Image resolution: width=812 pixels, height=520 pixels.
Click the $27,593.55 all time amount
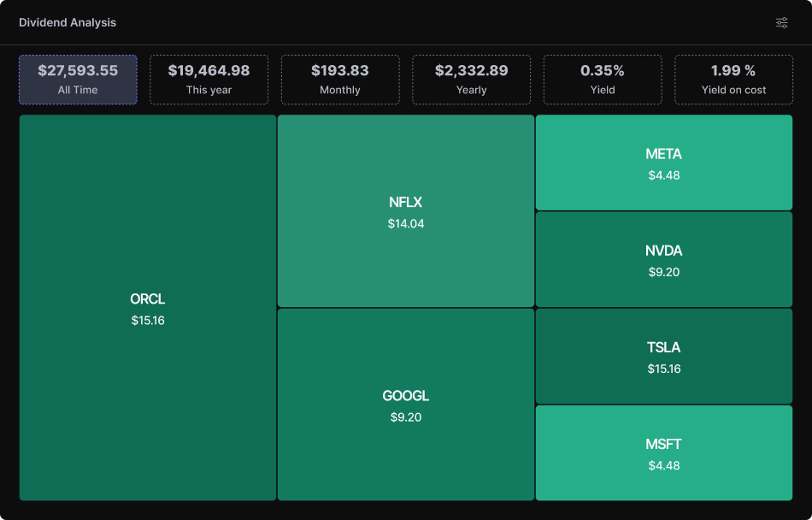[78, 70]
